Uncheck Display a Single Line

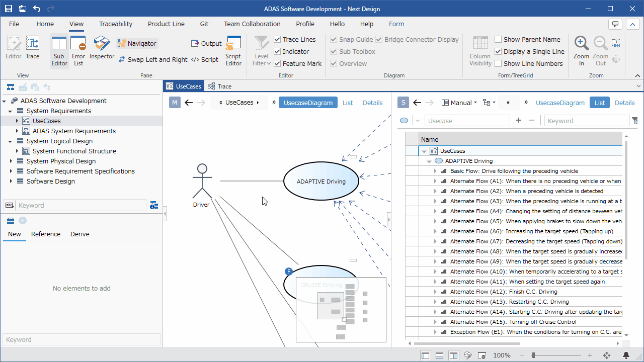[498, 51]
